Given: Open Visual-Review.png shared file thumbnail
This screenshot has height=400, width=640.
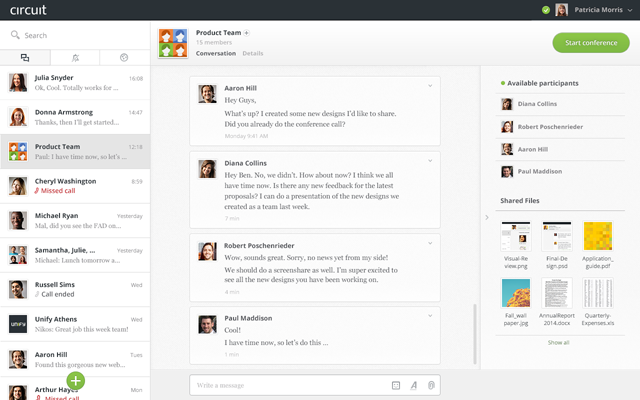Looking at the screenshot, I should point(516,236).
